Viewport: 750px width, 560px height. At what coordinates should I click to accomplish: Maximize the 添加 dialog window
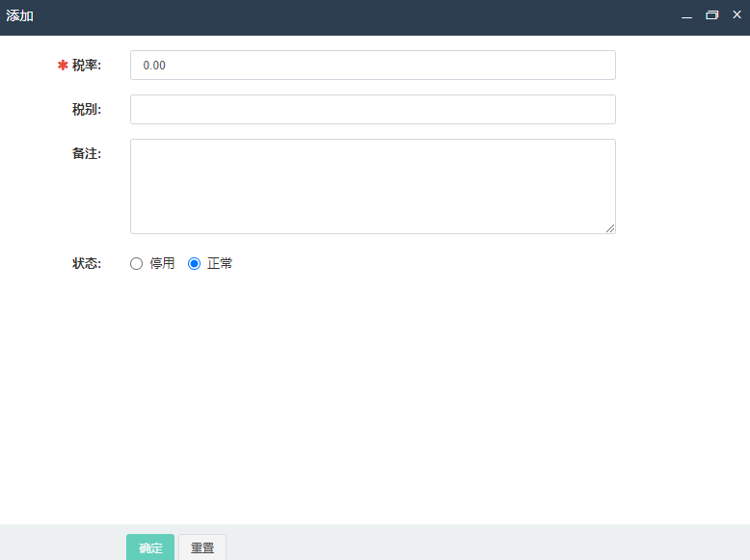coord(712,15)
